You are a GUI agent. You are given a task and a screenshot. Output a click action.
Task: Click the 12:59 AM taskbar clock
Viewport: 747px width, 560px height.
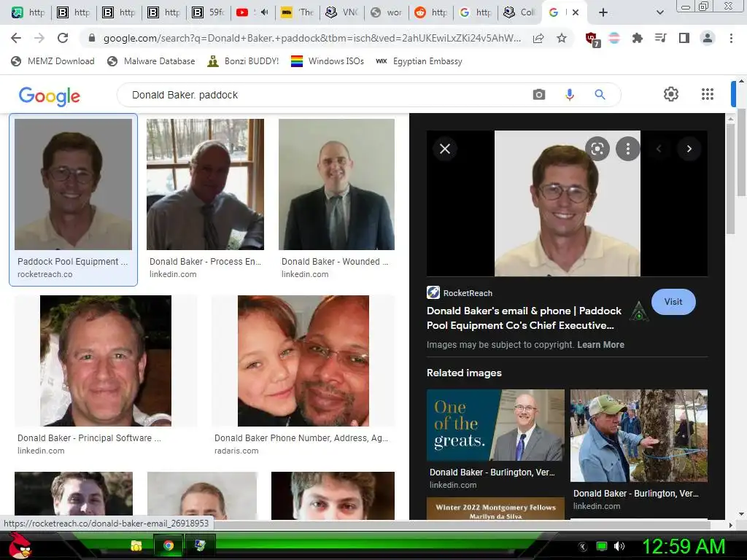[x=684, y=546]
